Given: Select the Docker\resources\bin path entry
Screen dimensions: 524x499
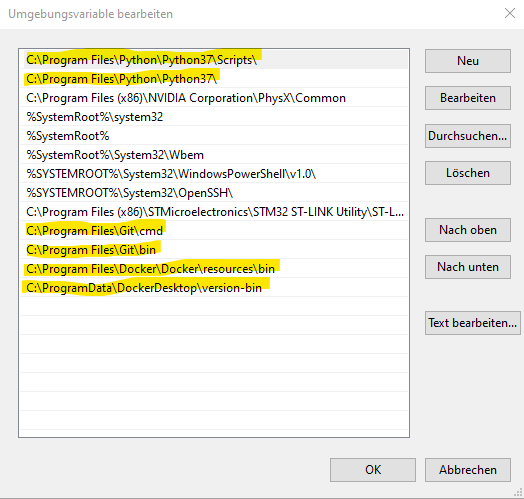Looking at the screenshot, I should click(214, 269).
